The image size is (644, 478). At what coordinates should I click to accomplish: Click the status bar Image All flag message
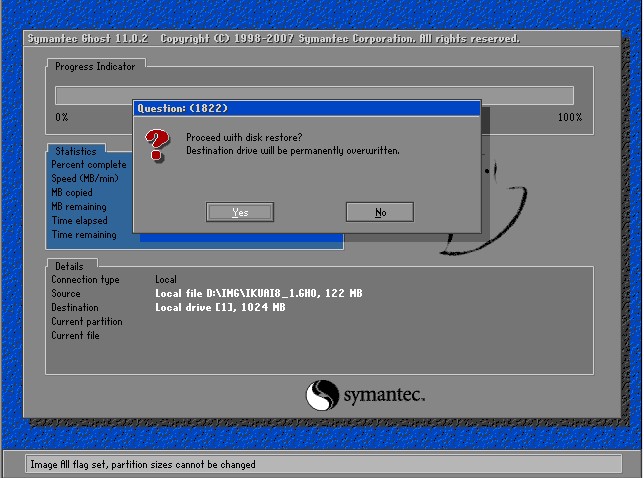(x=141, y=464)
